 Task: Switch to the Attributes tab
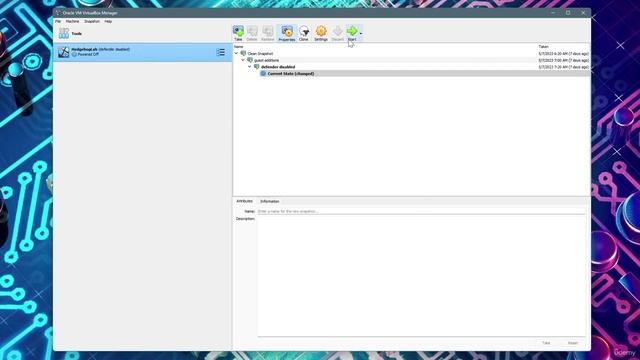pos(244,201)
